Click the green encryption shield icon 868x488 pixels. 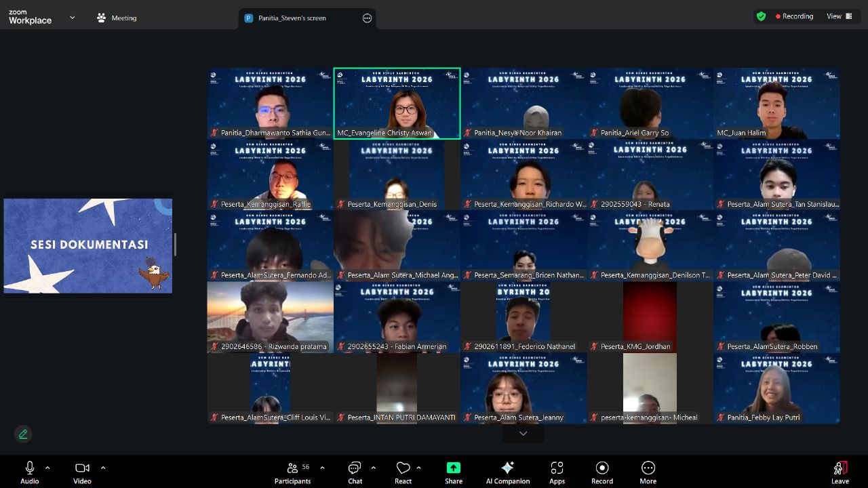761,16
